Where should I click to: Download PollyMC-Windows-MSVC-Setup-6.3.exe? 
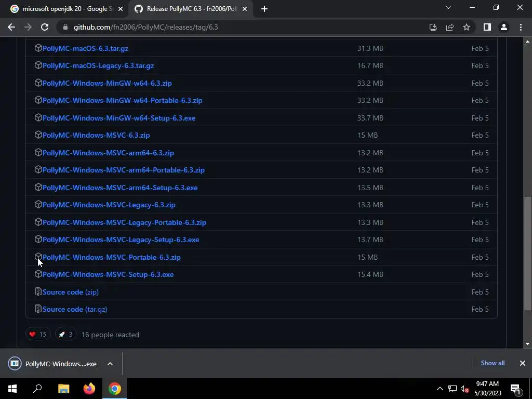pos(108,274)
